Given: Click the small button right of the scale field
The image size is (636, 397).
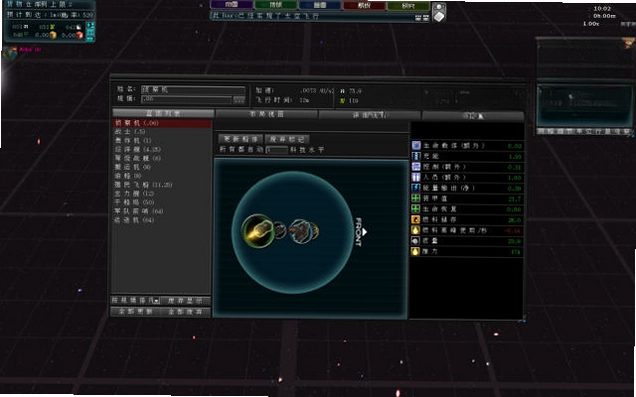Looking at the screenshot, I should (x=239, y=99).
